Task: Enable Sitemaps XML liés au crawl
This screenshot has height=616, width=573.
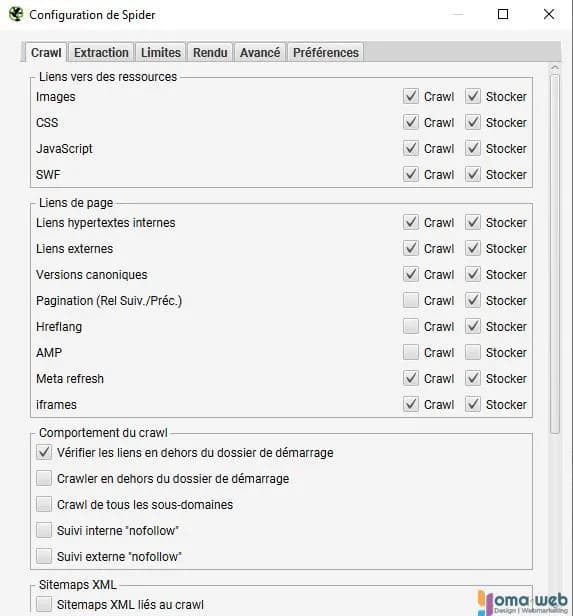Action: tap(44, 604)
